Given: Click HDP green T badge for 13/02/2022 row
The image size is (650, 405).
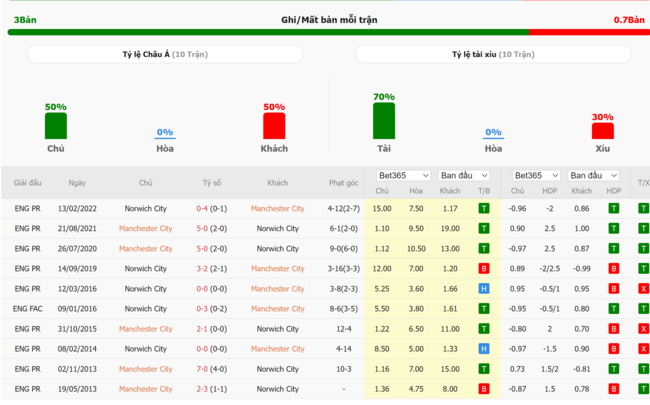Looking at the screenshot, I should coord(614,209).
